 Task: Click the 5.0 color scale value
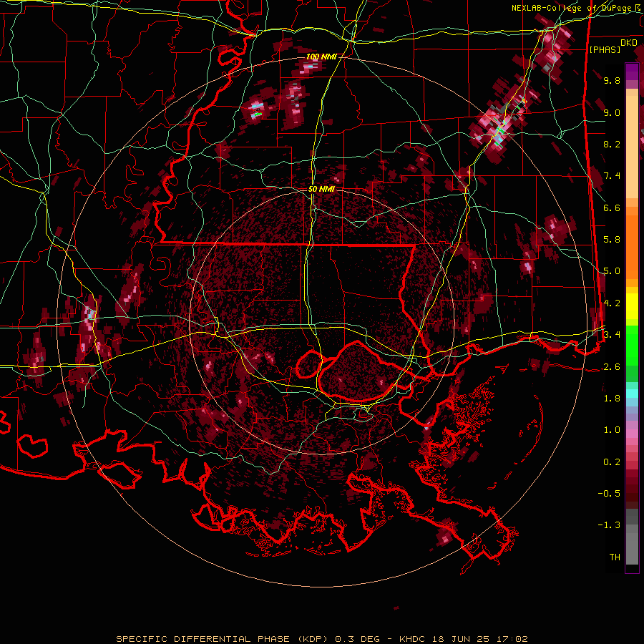point(612,271)
